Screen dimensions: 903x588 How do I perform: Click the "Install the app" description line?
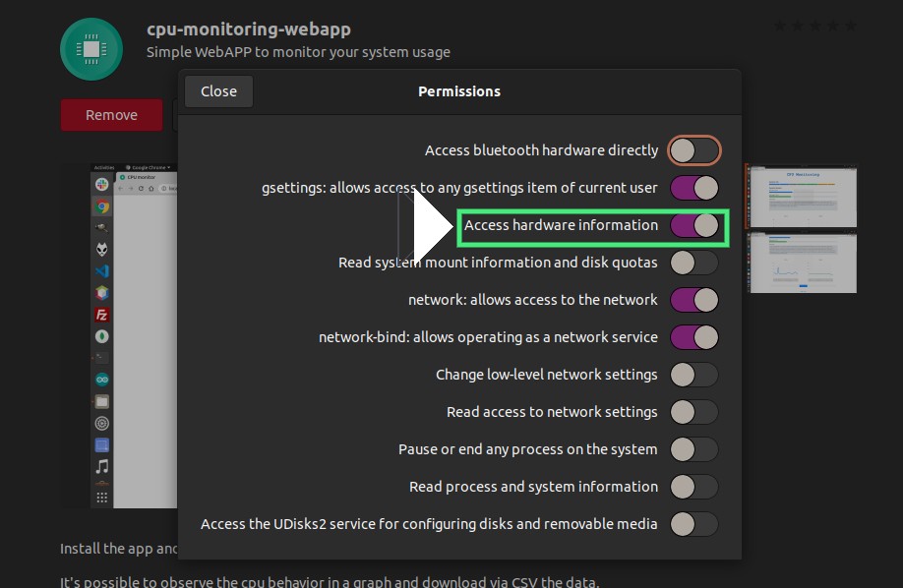point(119,549)
